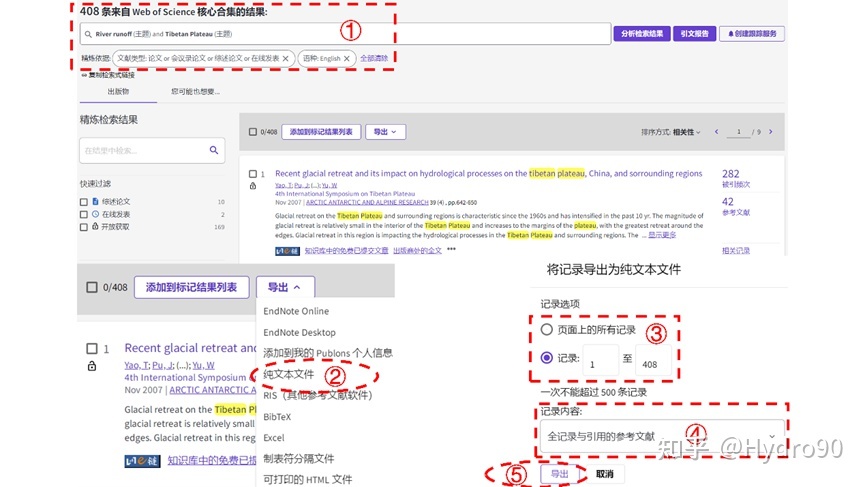This screenshot has height=487, width=865.
Task: Select the 页面上的所有记录 radio option
Action: click(546, 329)
